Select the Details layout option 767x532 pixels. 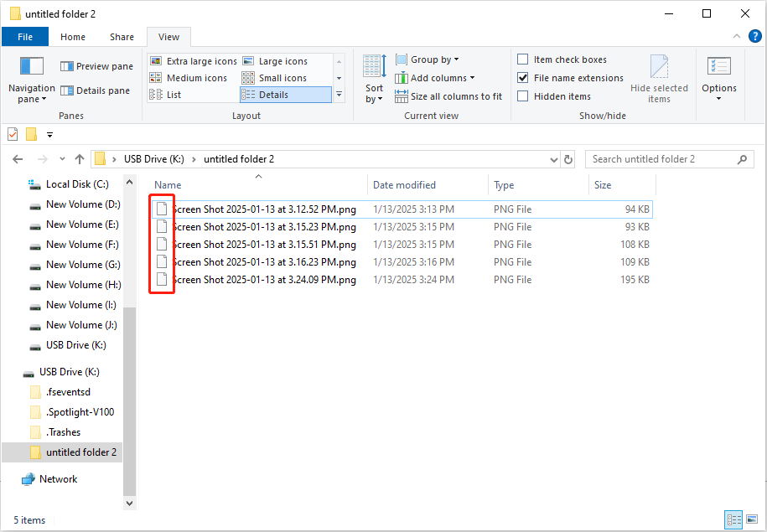coord(286,95)
